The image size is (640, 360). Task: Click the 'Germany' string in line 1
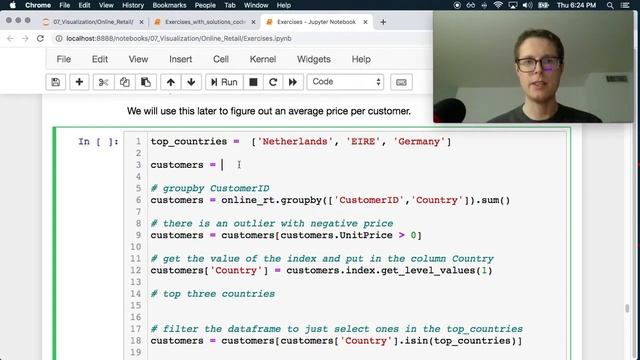click(x=419, y=142)
